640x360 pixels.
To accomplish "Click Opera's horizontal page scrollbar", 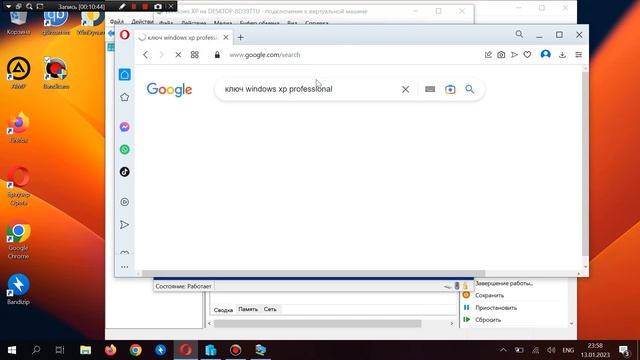I will tap(313, 273).
